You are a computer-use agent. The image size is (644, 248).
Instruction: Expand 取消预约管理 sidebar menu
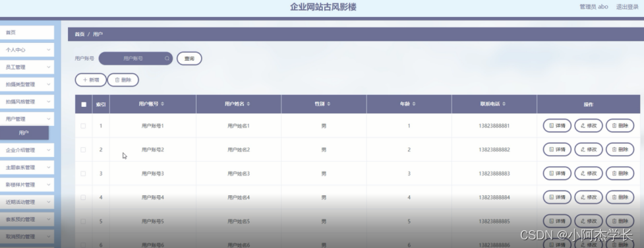(x=27, y=237)
